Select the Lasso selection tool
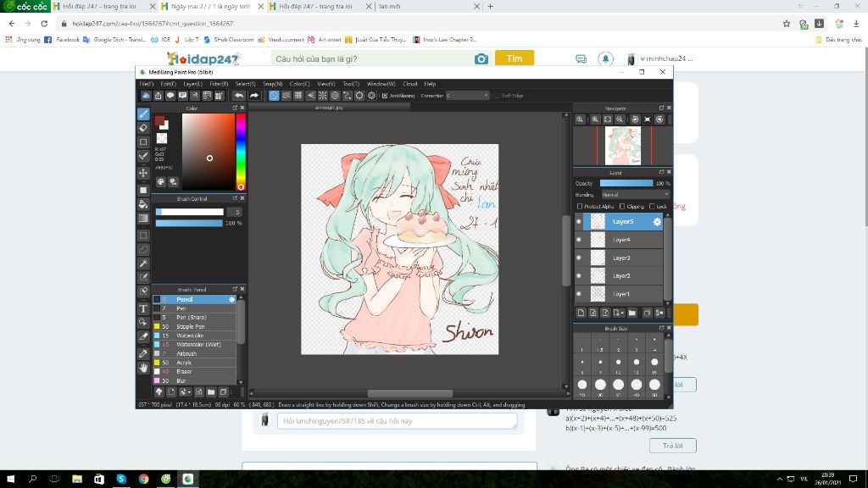The height and width of the screenshot is (488, 868). (x=143, y=250)
